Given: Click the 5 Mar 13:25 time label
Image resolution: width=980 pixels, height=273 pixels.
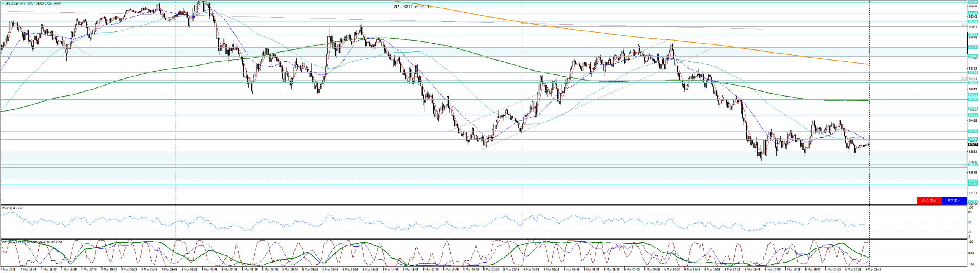Looking at the screenshot, I should click(370, 270).
